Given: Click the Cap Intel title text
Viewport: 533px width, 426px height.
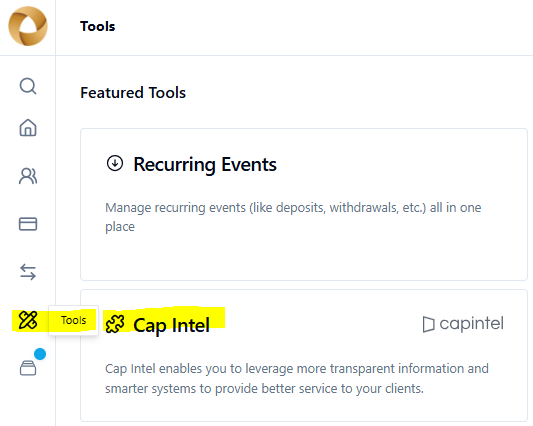Looking at the screenshot, I should [x=171, y=325].
